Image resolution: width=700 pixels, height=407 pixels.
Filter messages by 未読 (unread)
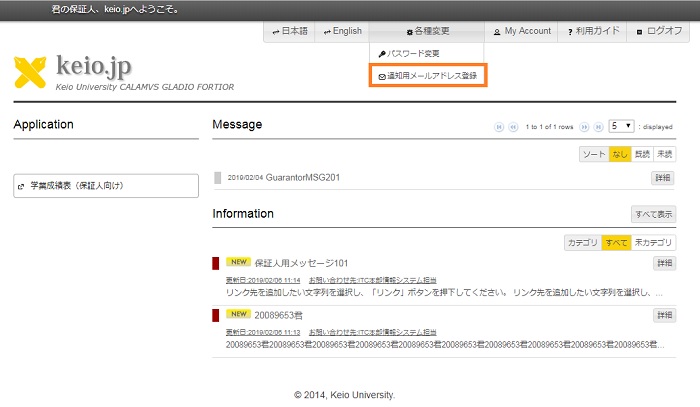tap(665, 154)
